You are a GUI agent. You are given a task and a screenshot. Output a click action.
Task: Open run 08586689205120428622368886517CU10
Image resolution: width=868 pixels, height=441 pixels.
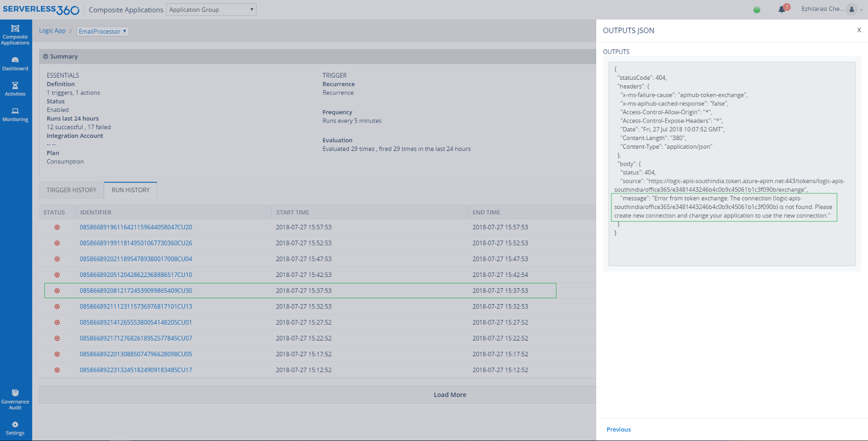(136, 275)
